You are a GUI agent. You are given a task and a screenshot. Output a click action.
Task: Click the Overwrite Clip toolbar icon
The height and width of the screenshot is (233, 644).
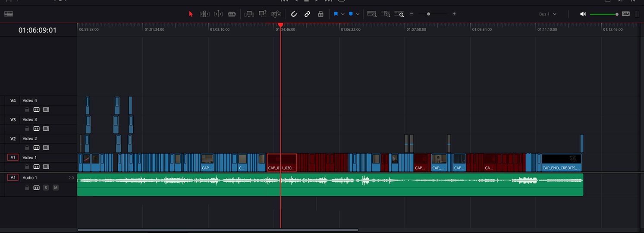[x=263, y=14]
